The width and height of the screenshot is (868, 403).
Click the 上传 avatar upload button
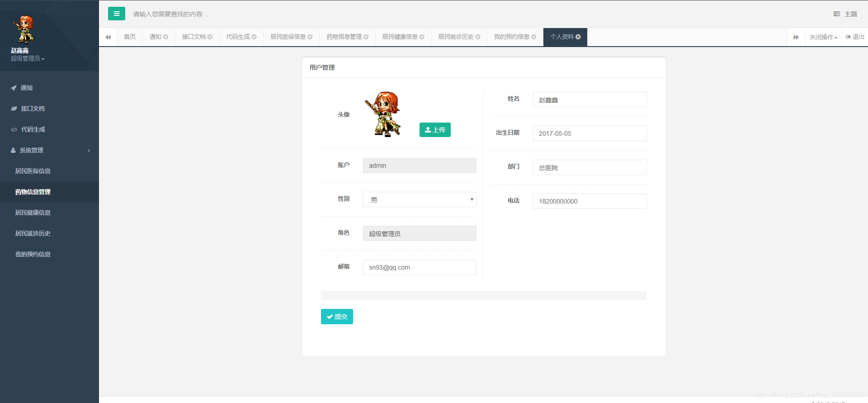[x=435, y=130]
